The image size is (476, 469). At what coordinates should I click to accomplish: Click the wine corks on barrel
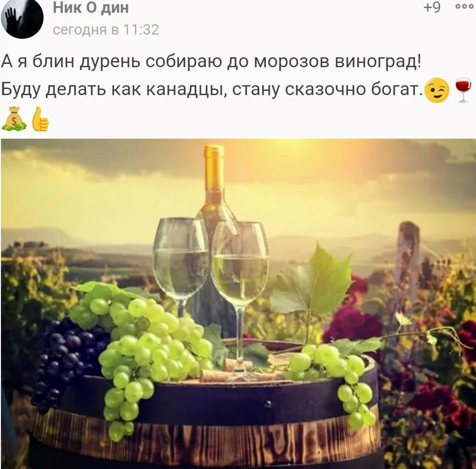pos(231,371)
